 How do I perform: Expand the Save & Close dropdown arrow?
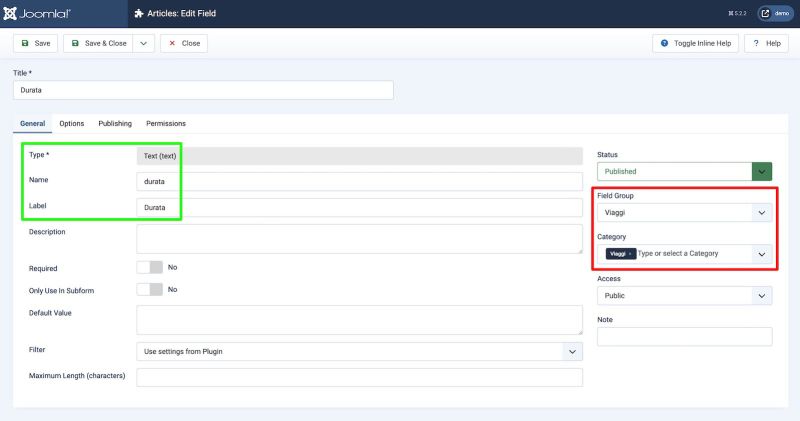(143, 44)
